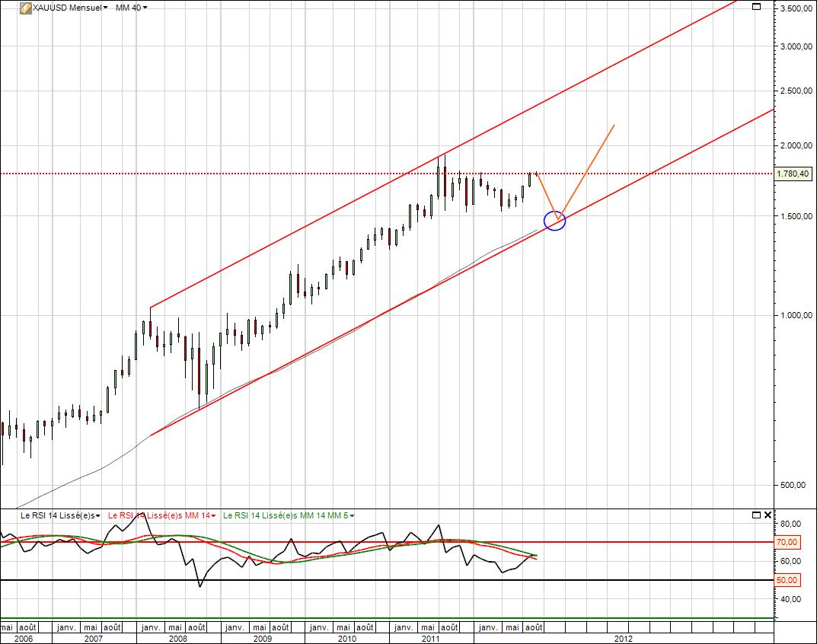Click the 2012 year on time axis

[623, 638]
